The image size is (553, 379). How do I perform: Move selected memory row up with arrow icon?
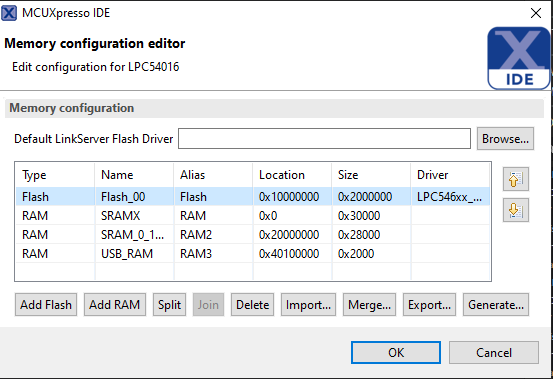516,179
